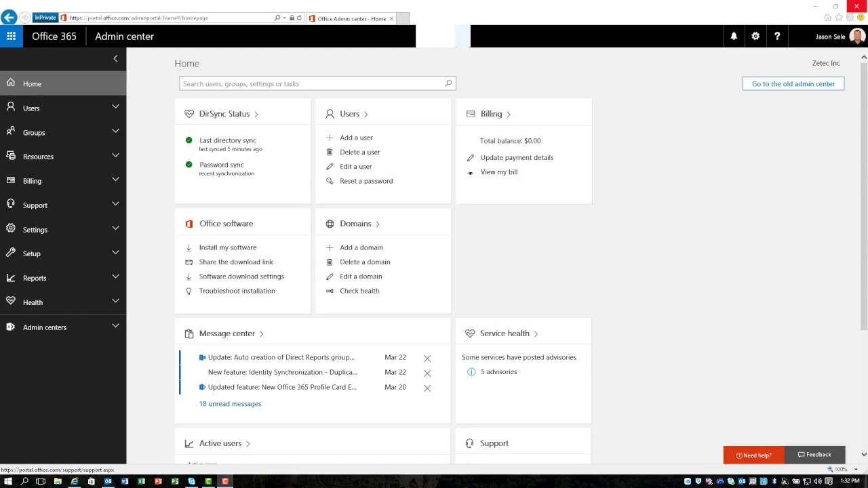868x488 pixels.
Task: Click the Setup wrench icon in sidebar
Action: [11, 253]
